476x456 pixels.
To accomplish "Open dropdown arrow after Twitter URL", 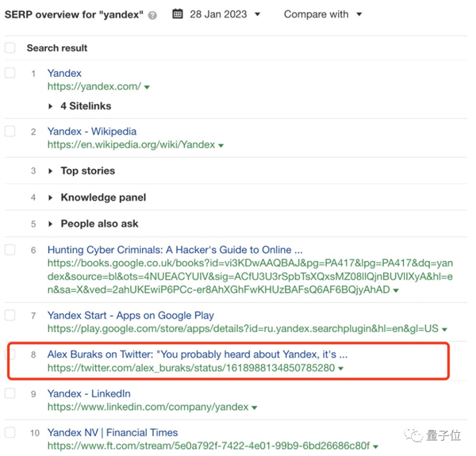I will pyautogui.click(x=341, y=369).
